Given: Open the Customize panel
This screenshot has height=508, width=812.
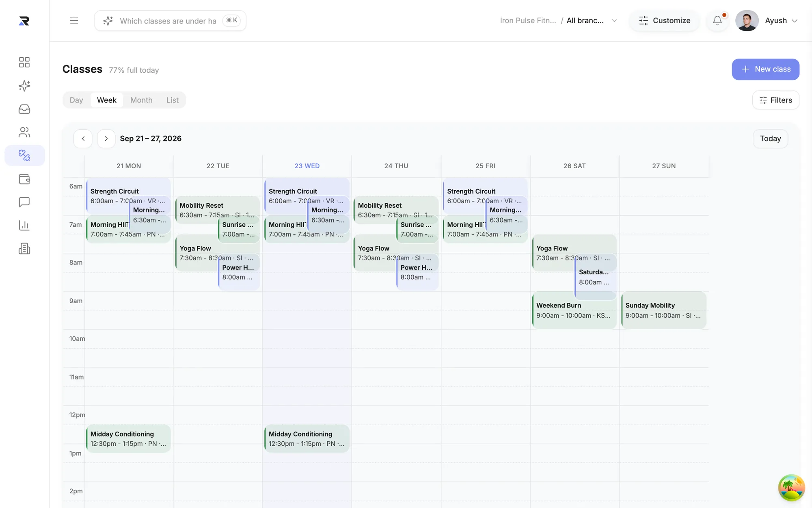Looking at the screenshot, I should 664,21.
